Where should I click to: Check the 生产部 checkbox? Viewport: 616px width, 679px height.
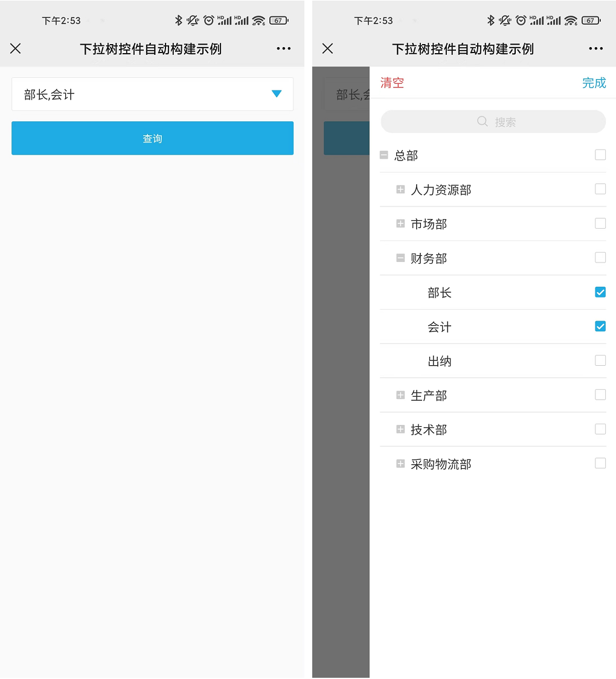coord(600,395)
